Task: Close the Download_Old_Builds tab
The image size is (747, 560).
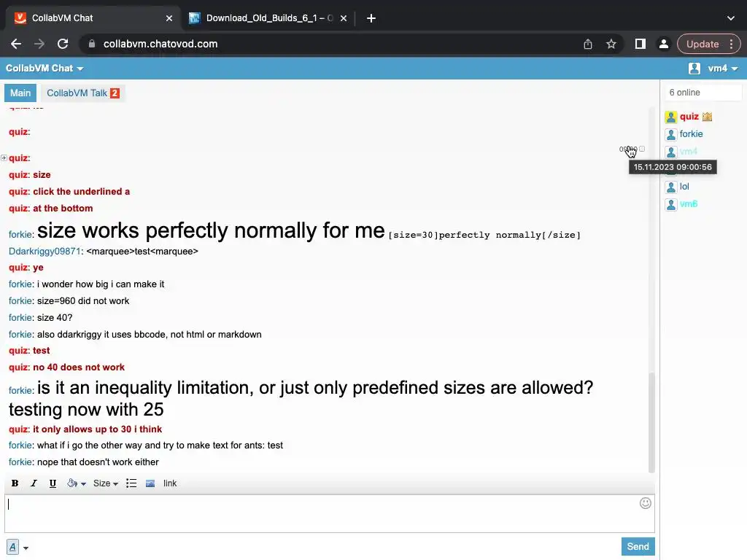Action: 344,18
